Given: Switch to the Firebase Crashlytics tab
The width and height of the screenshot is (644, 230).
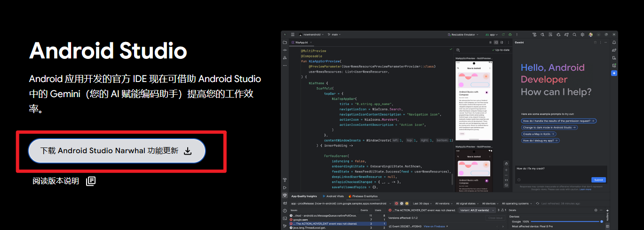Looking at the screenshot, I should [x=363, y=196].
